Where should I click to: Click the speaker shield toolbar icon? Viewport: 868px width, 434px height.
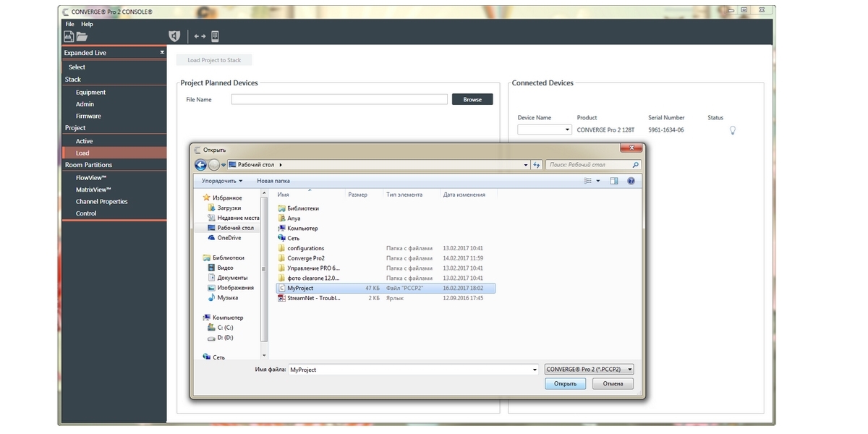pyautogui.click(x=174, y=36)
